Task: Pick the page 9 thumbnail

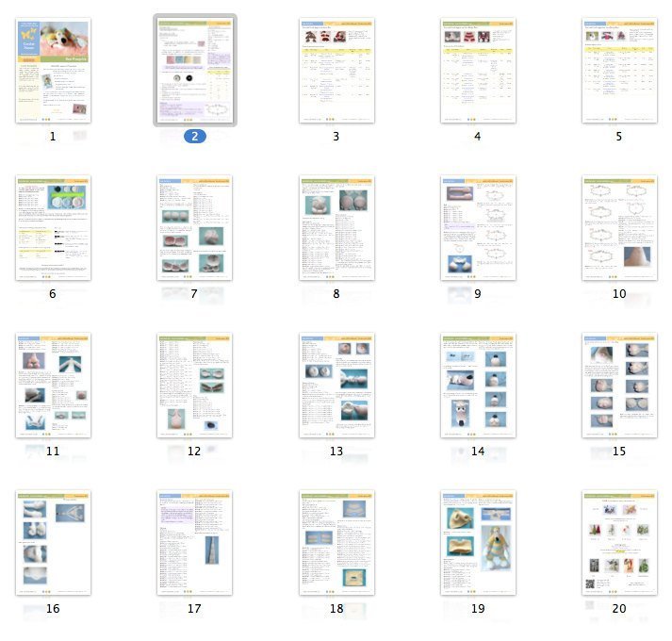Action: point(478,228)
